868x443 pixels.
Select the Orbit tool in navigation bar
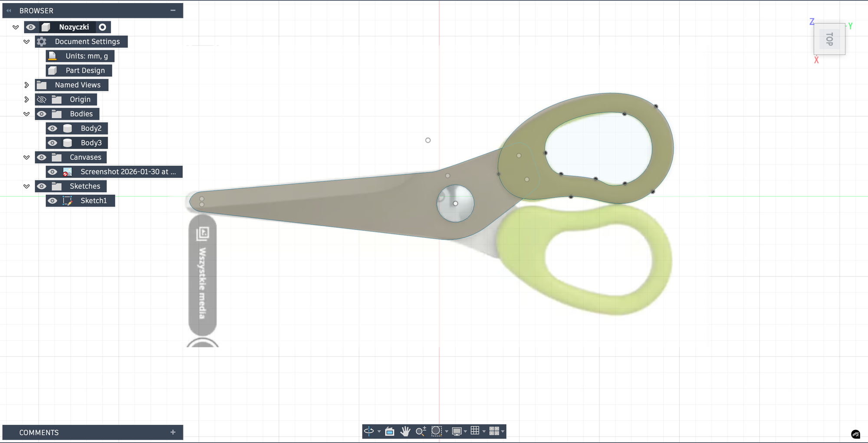tap(369, 431)
